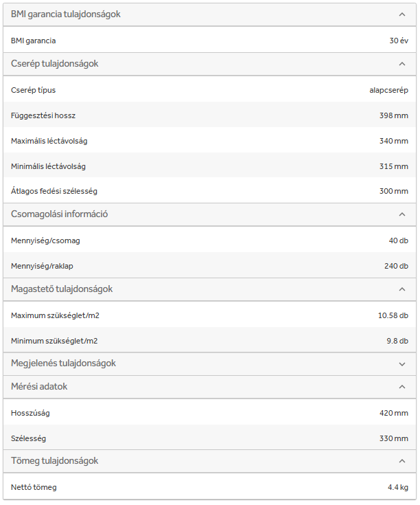Open the Megjelenés tulajdonságok heading label

[63, 363]
